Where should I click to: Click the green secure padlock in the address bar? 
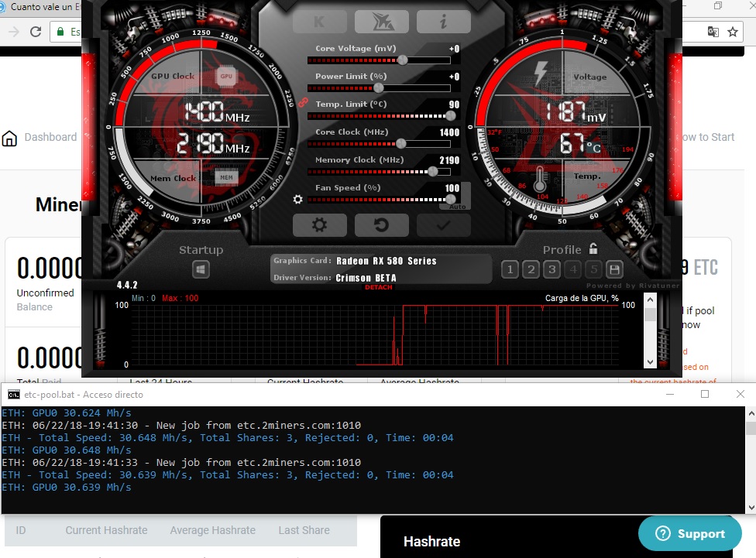pyautogui.click(x=60, y=32)
